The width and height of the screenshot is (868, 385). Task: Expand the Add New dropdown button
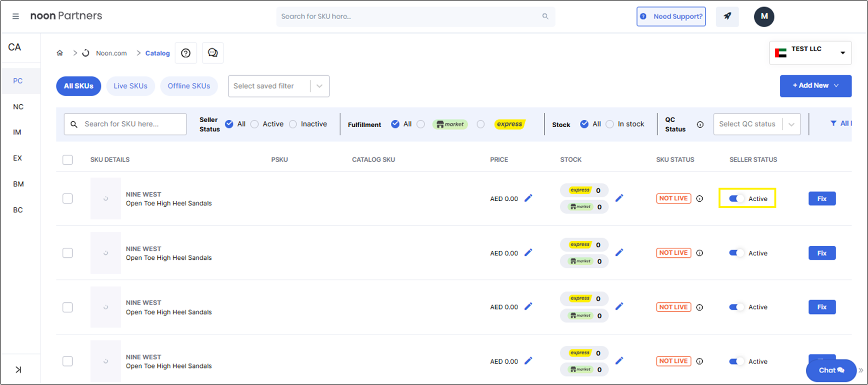coord(815,86)
